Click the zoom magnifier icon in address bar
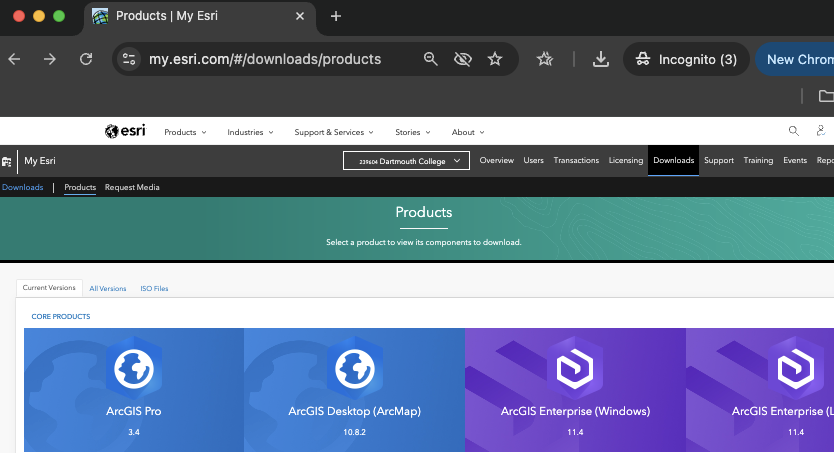 click(x=430, y=59)
